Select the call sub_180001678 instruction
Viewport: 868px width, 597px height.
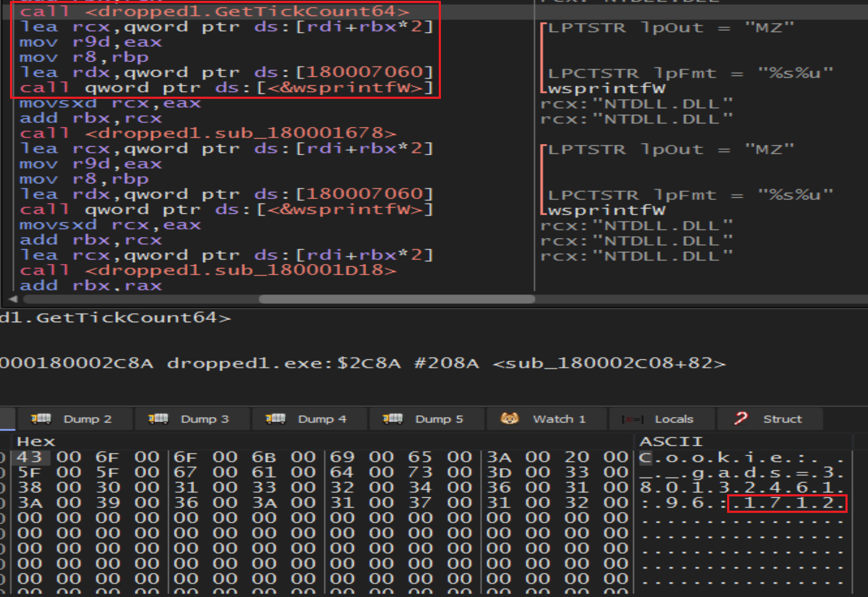point(208,133)
